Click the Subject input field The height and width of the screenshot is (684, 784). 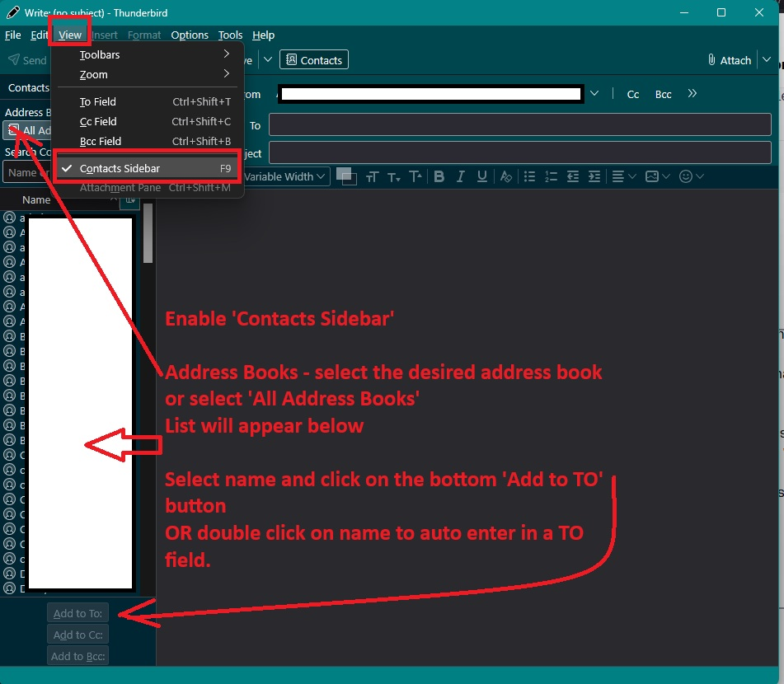[520, 152]
